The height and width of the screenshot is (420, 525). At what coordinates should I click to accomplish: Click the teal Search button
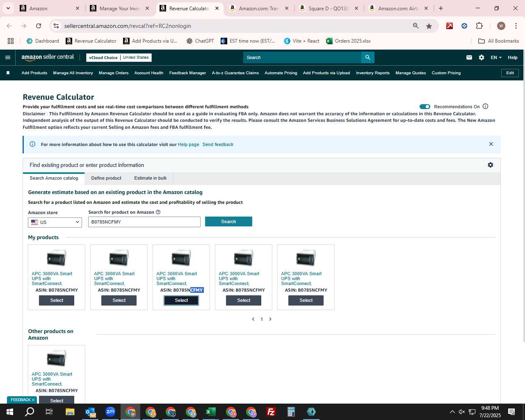(x=228, y=221)
